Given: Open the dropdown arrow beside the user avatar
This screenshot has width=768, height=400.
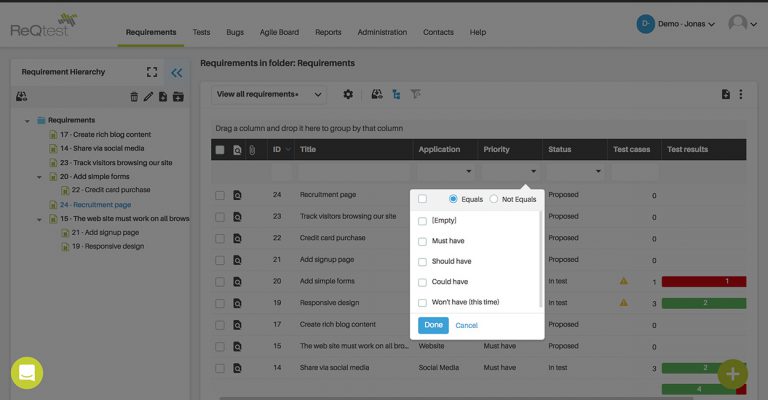Looking at the screenshot, I should (754, 24).
